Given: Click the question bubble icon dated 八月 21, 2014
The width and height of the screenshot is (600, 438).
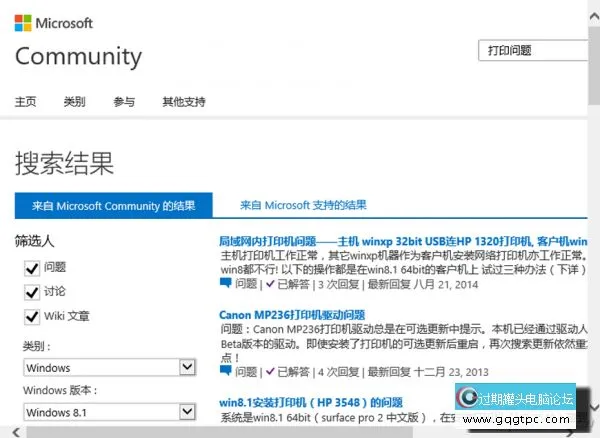Looking at the screenshot, I should click(226, 283).
